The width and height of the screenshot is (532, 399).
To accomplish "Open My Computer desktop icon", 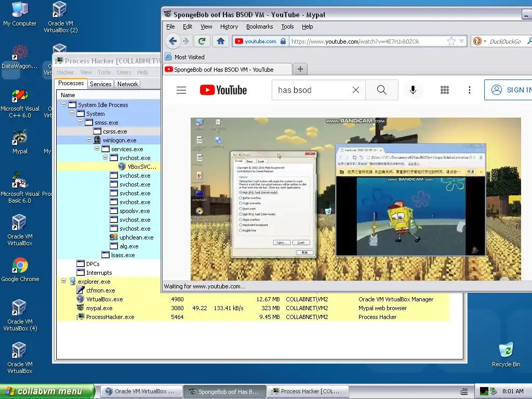I will pyautogui.click(x=20, y=14).
